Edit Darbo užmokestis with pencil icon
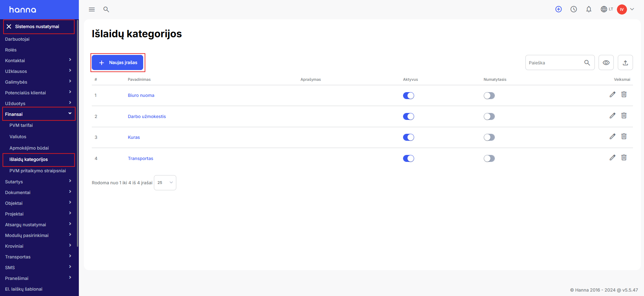644x296 pixels. (612, 115)
